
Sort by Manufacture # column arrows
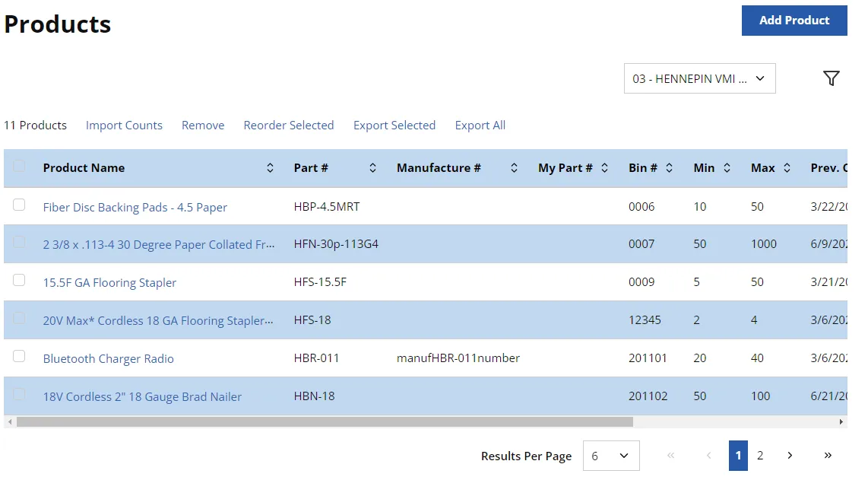[x=514, y=168]
